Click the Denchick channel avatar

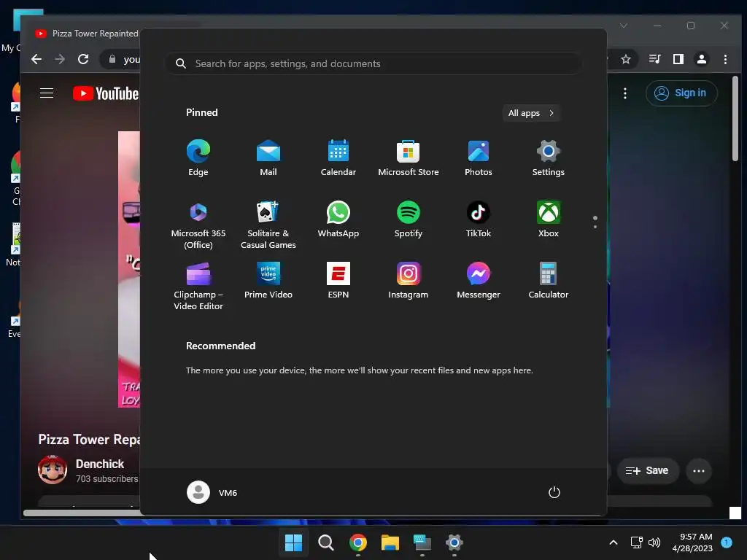point(53,470)
